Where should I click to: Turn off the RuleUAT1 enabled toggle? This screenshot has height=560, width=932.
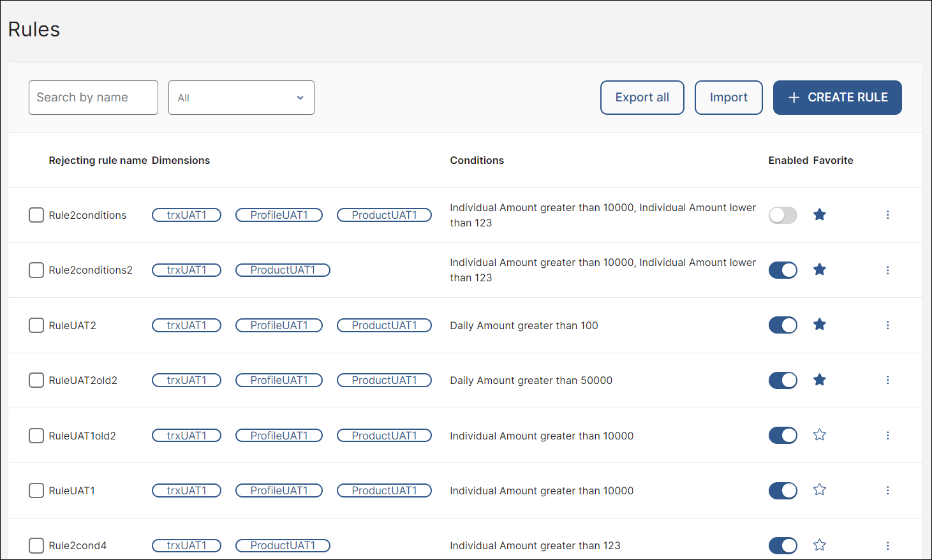click(783, 490)
